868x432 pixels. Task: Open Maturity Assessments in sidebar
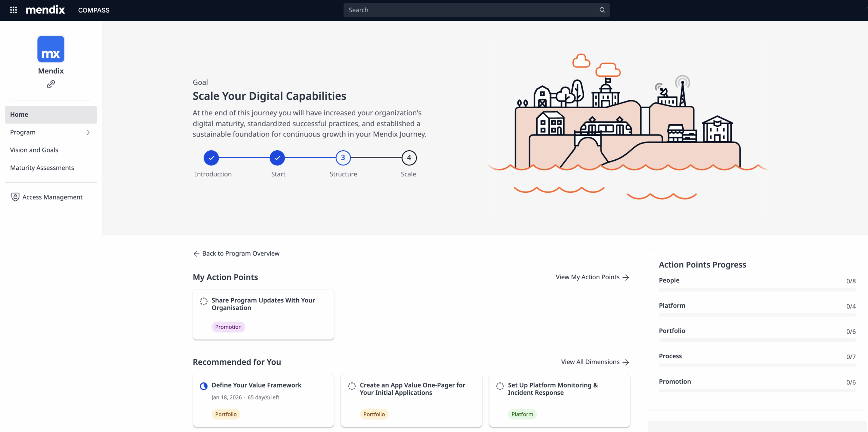click(x=42, y=168)
